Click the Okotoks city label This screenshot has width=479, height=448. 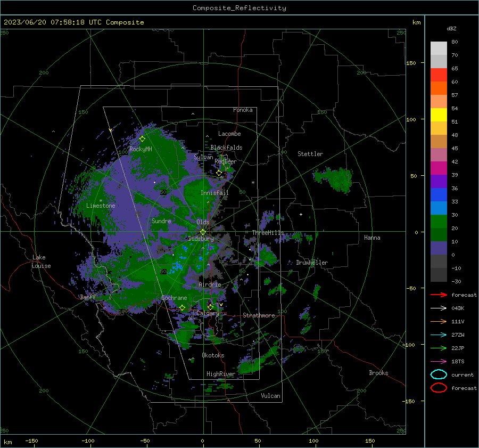click(213, 355)
